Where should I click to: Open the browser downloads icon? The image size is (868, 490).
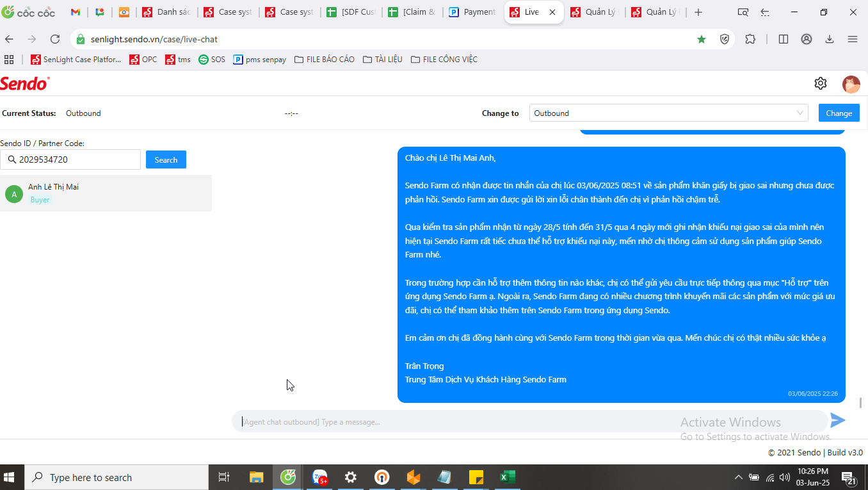pos(830,39)
